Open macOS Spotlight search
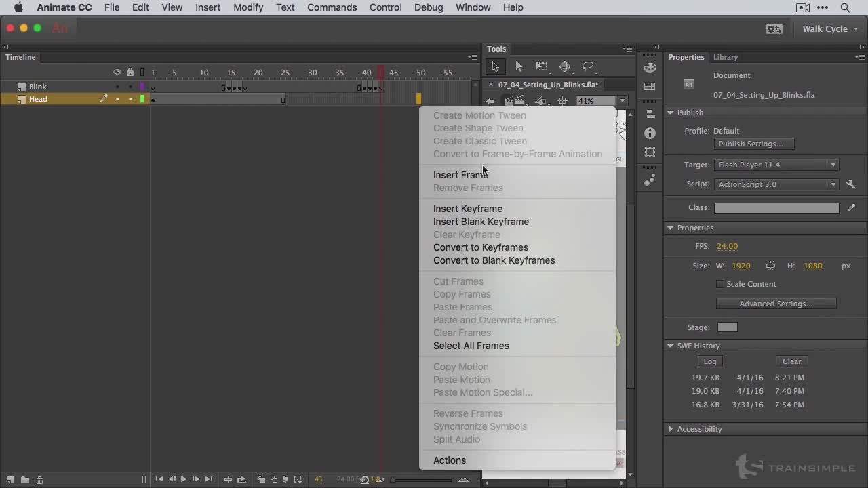The width and height of the screenshot is (868, 488). tap(845, 7)
